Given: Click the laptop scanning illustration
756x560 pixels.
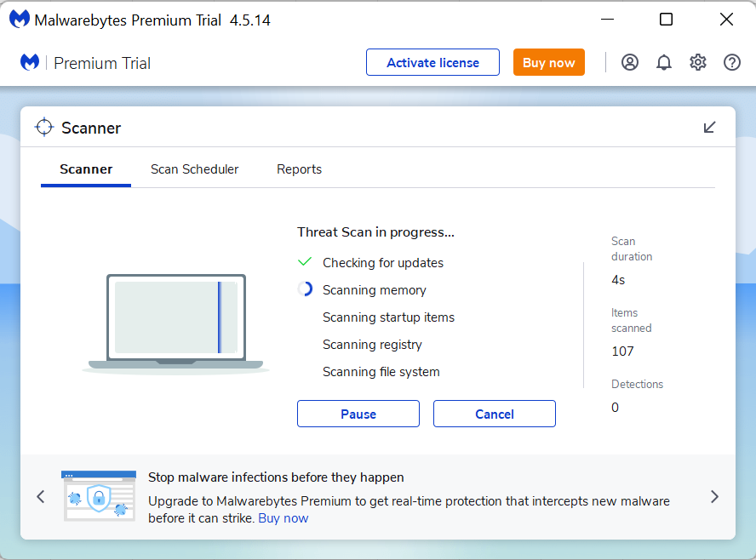Looking at the screenshot, I should [175, 323].
